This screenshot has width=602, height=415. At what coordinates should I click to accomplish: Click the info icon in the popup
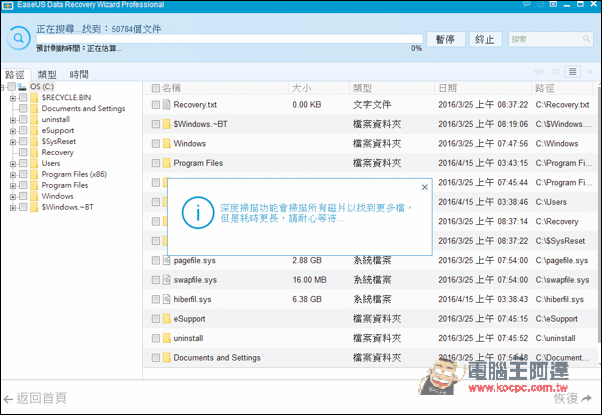[198, 213]
